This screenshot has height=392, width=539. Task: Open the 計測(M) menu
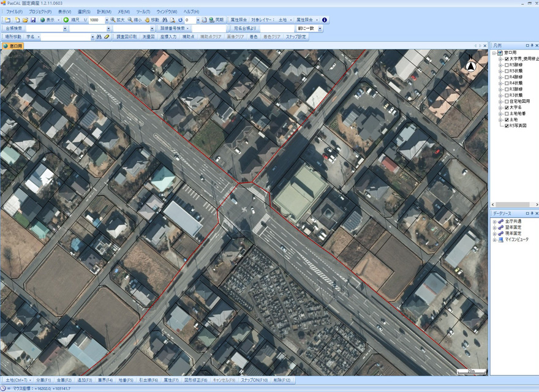[x=104, y=12]
